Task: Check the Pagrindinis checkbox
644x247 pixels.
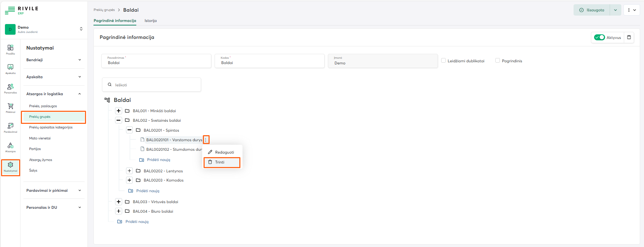Action: pos(497,61)
